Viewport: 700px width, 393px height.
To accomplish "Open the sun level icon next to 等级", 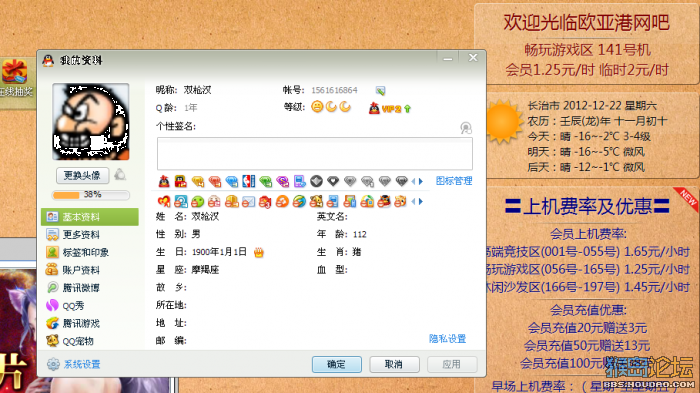I will pos(317,107).
